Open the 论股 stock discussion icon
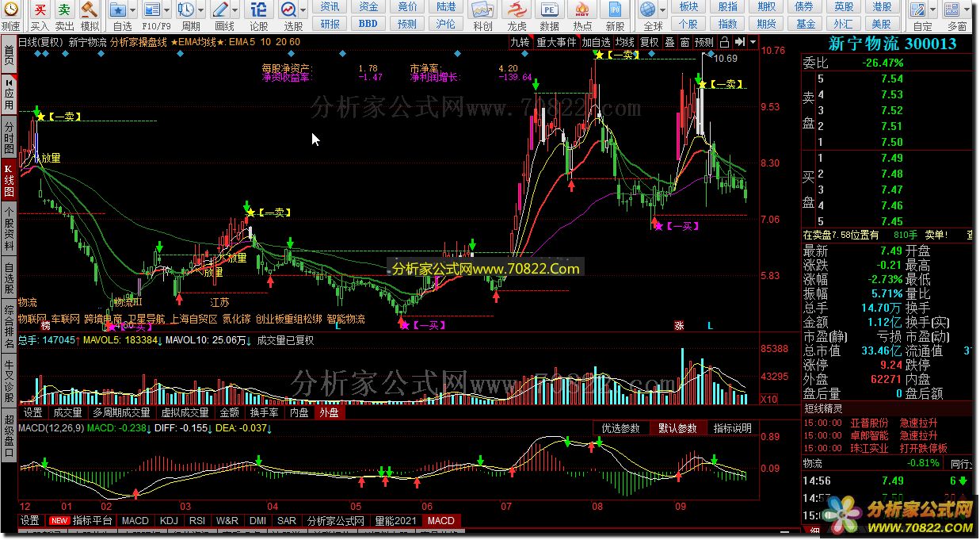 259,10
